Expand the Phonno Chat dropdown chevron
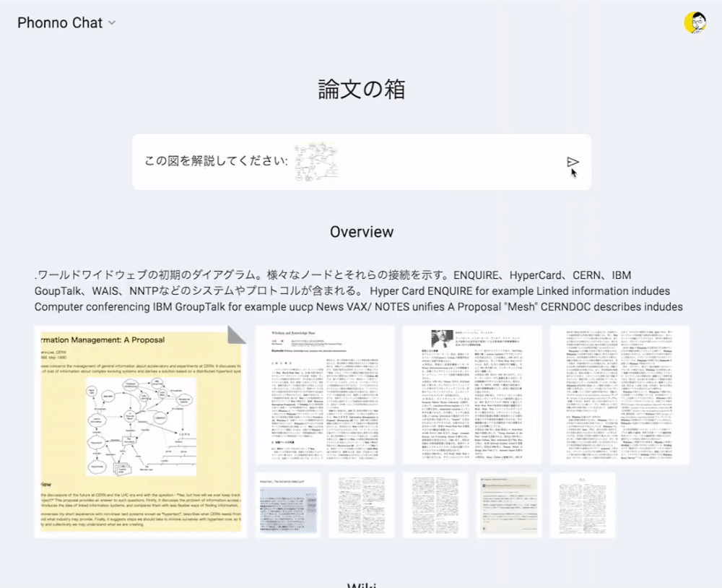This screenshot has height=588, width=722. (112, 22)
